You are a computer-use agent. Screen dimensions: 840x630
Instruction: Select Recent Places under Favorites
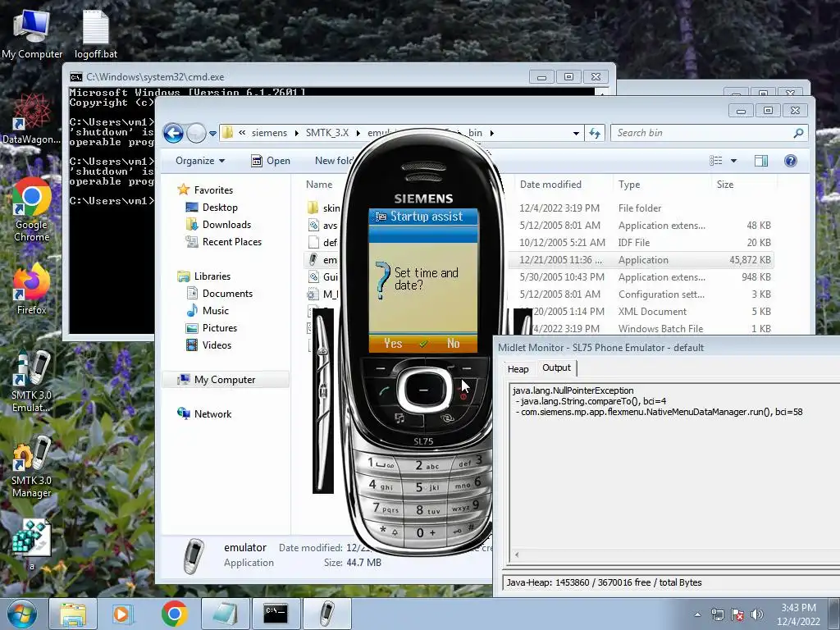[223, 242]
